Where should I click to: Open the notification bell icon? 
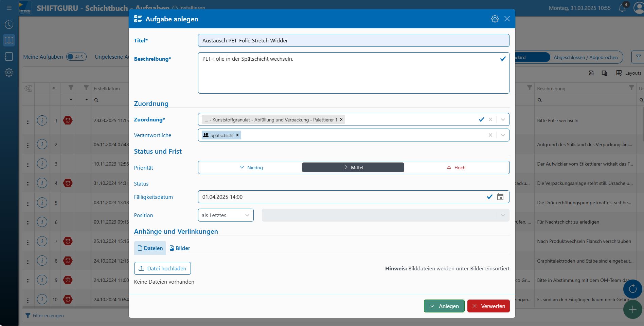tap(622, 8)
